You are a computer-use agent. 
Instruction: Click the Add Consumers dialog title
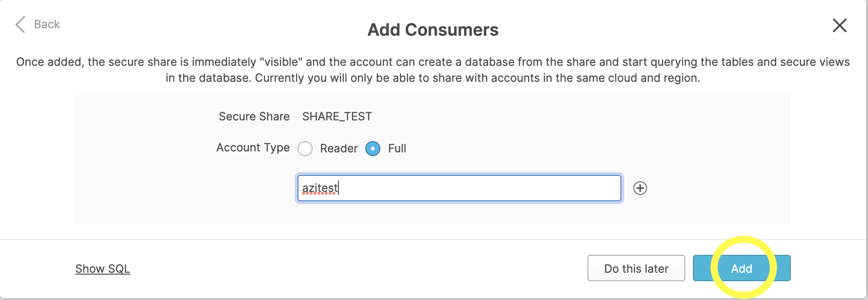433,30
